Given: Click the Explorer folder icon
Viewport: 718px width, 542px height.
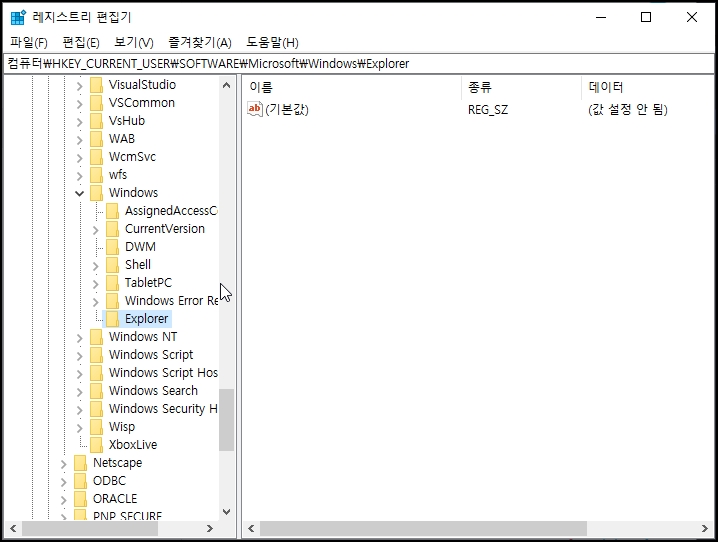Looking at the screenshot, I should [x=113, y=319].
